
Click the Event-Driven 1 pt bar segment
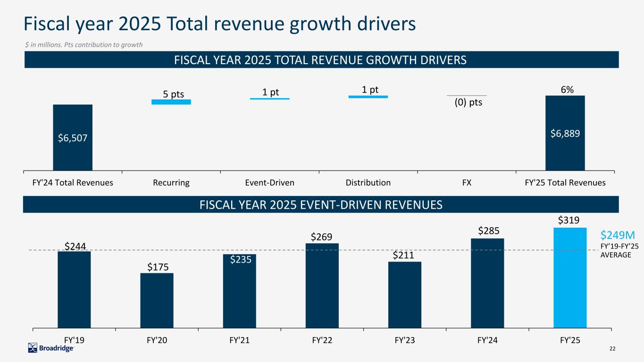pyautogui.click(x=269, y=99)
